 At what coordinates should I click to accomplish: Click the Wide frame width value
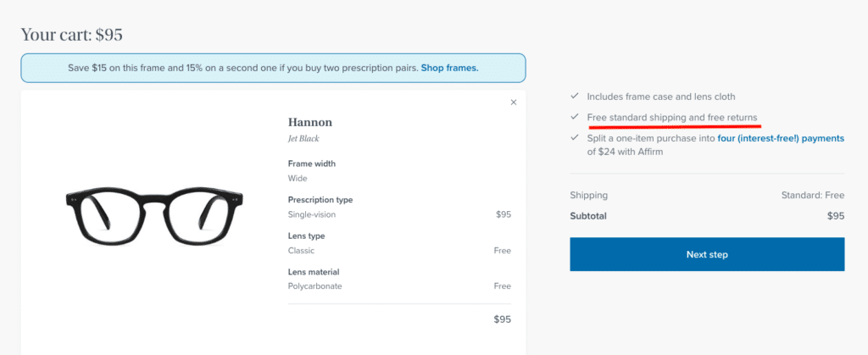tap(296, 179)
